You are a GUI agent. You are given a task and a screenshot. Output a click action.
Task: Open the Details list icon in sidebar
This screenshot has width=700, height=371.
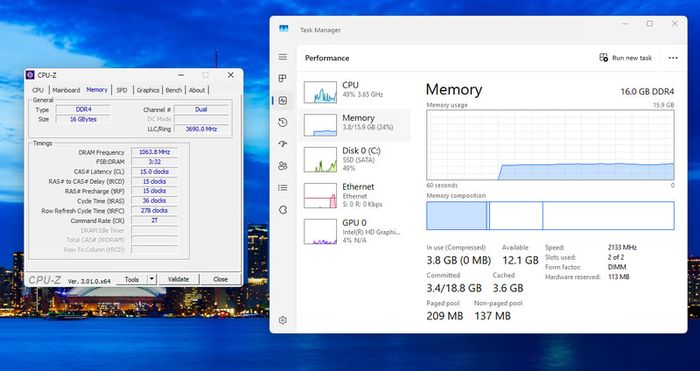click(283, 188)
